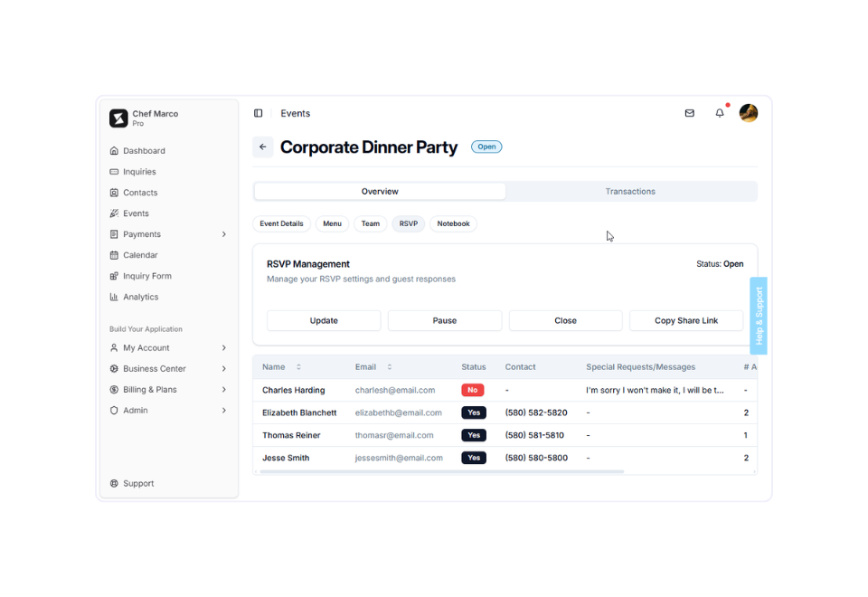Viewport: 868px width, 597px height.
Task: Click the Status column header
Action: coord(473,367)
